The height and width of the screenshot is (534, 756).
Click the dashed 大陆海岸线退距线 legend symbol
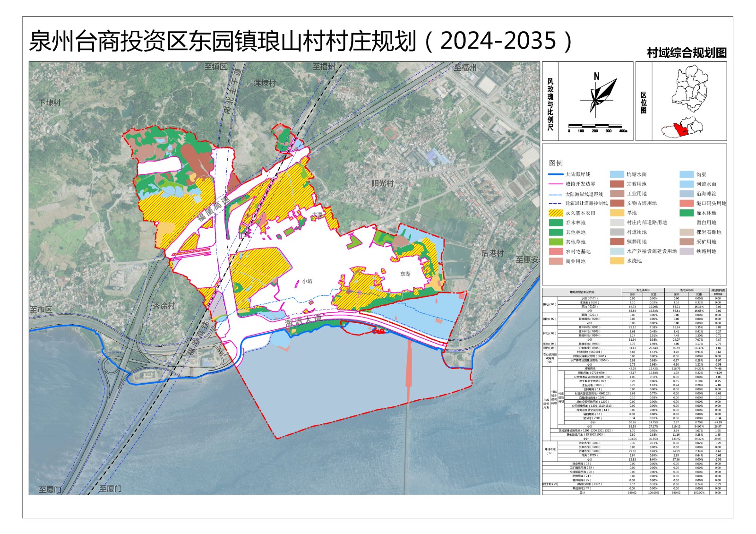[556, 194]
